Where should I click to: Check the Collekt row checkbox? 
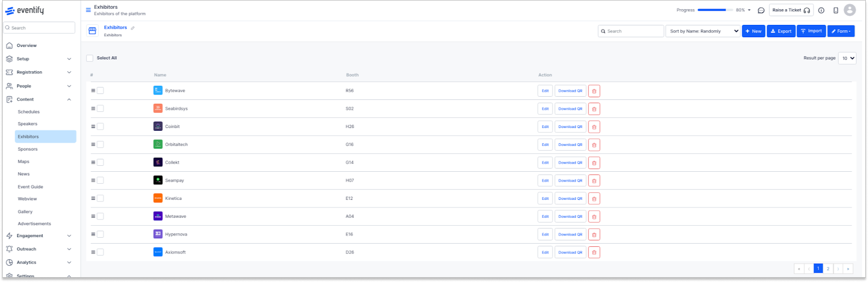(100, 163)
